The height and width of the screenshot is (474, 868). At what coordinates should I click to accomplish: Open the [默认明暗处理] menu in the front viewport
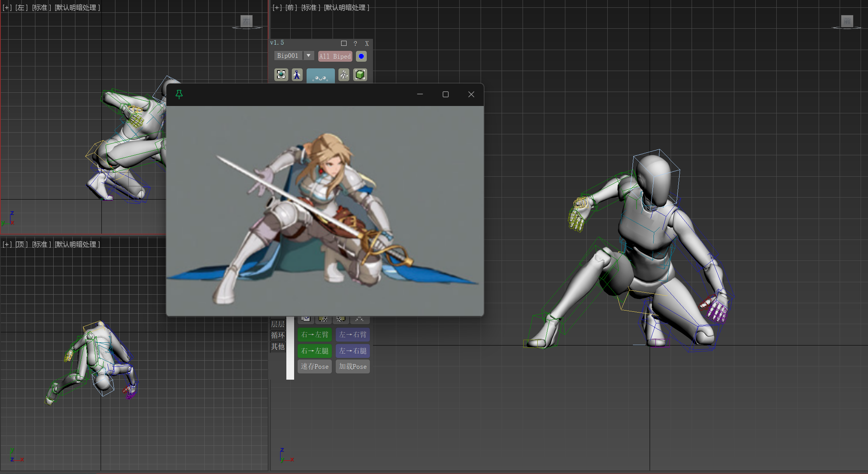[347, 8]
